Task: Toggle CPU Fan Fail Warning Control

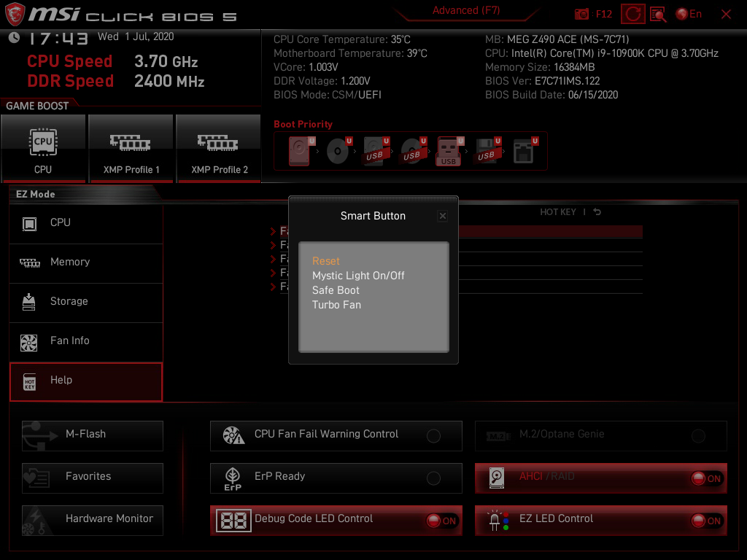Action: [433, 436]
